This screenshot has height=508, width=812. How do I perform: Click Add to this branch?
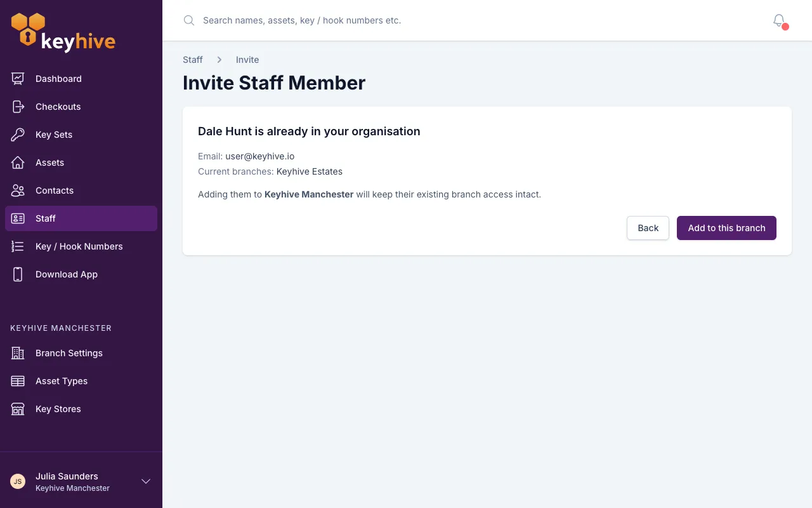[726, 228]
